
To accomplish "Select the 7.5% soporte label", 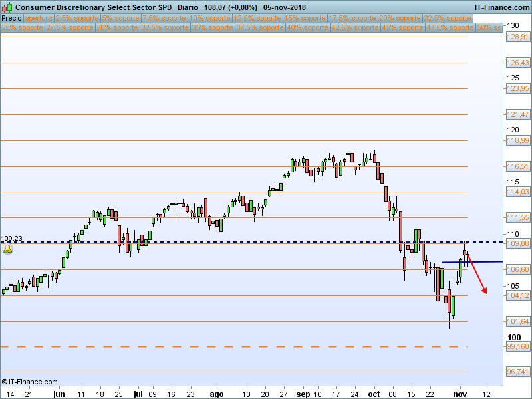I will (164, 18).
